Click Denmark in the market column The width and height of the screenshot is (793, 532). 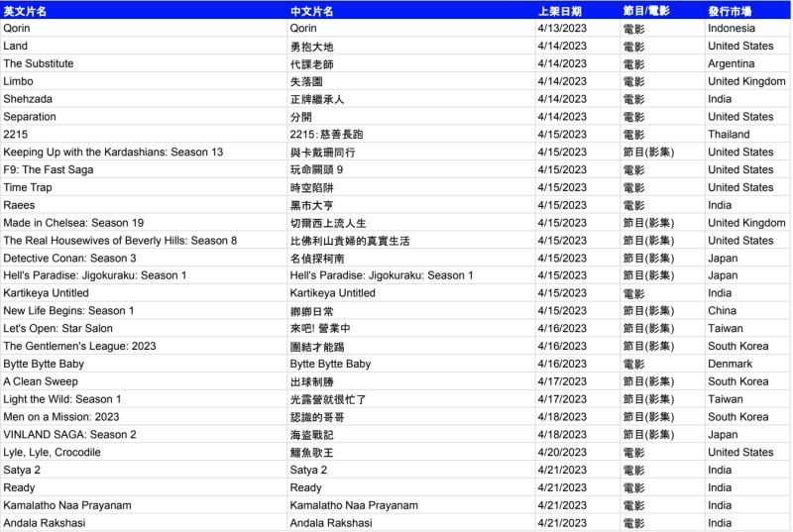[x=730, y=364]
